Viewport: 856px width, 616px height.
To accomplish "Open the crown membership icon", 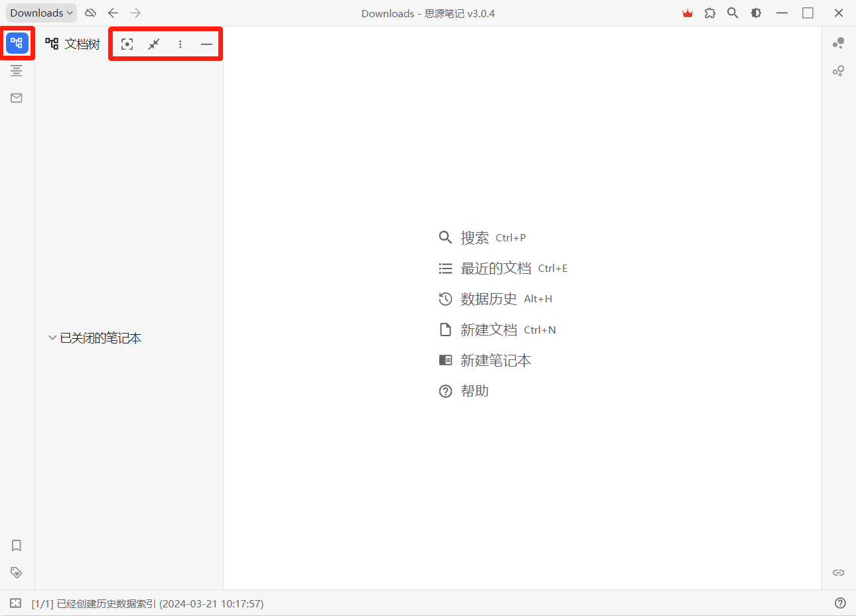I will click(687, 13).
